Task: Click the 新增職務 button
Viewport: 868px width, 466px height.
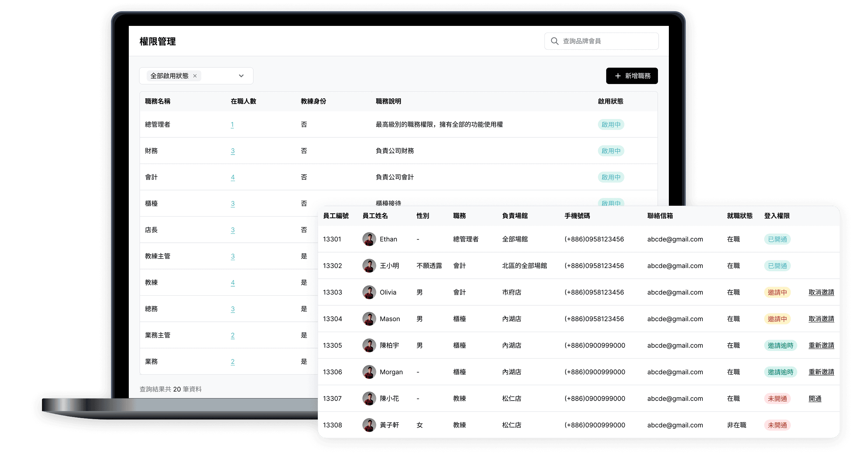Action: pos(632,76)
